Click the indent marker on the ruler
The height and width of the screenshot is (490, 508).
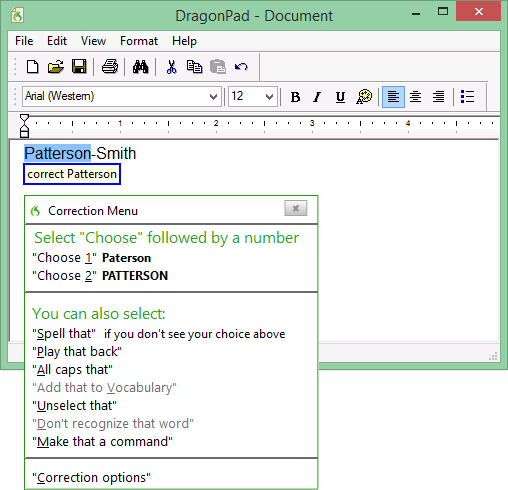24,126
